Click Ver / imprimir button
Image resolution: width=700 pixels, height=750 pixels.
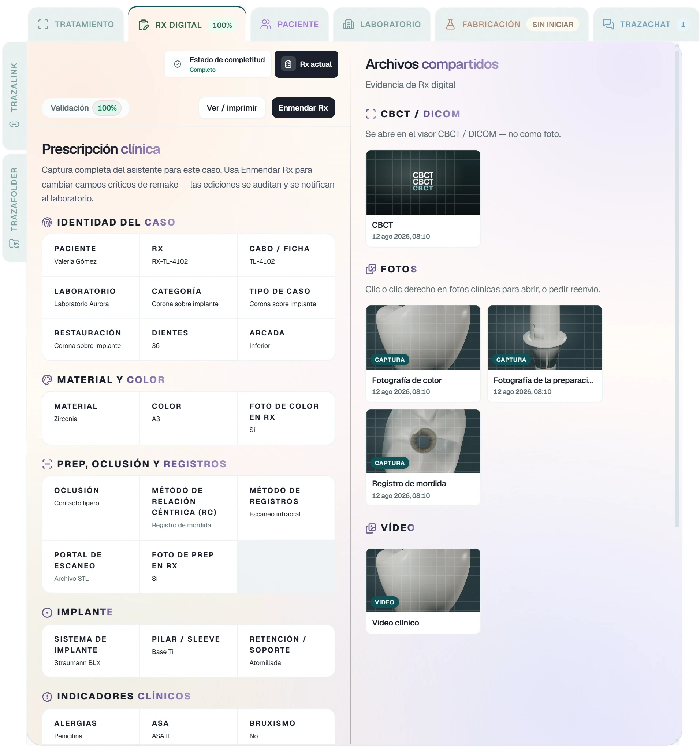(232, 108)
